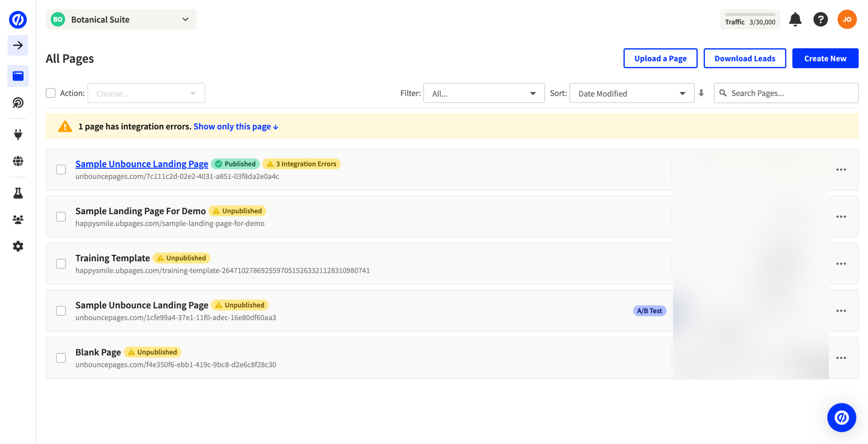Open the settings gear icon
The image size is (868, 444).
point(18,246)
